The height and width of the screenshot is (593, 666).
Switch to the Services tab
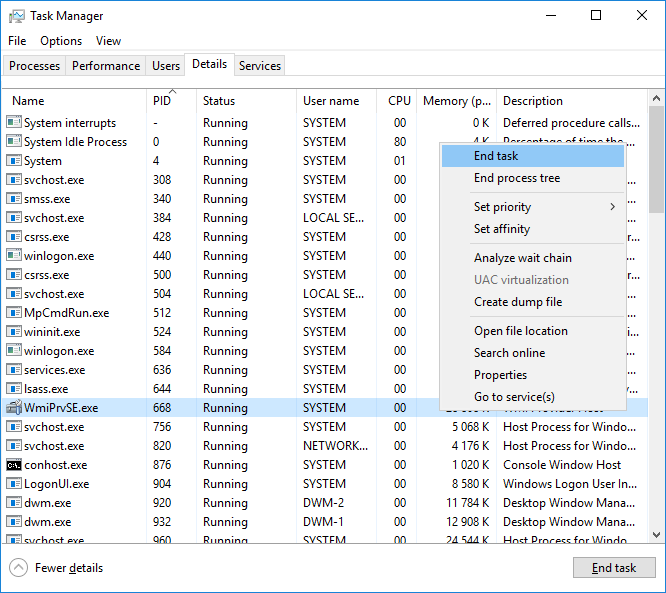tap(260, 66)
